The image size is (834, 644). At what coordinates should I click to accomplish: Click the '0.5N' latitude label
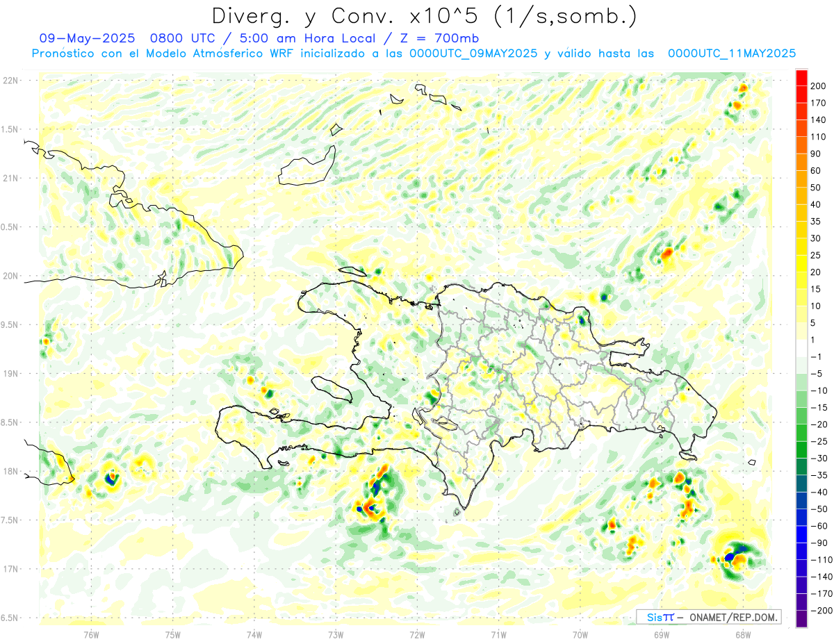tap(10, 227)
